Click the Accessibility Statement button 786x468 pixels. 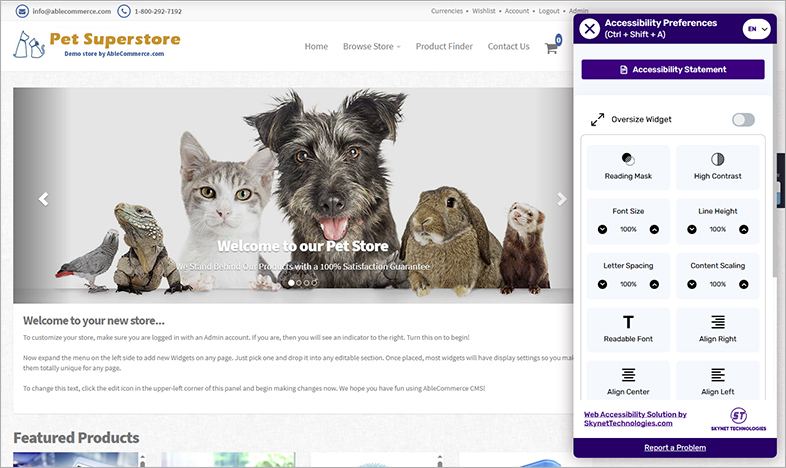click(673, 70)
